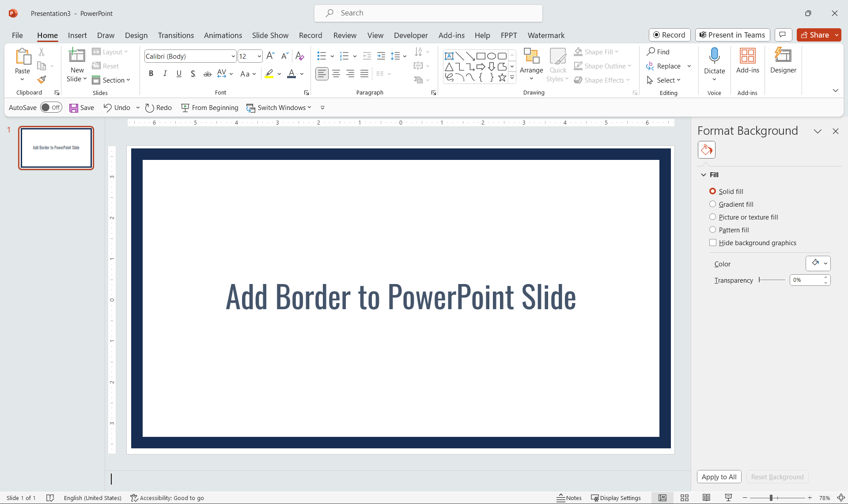The width and height of the screenshot is (848, 504).
Task: Open the background fill color picker
Action: coord(818,263)
